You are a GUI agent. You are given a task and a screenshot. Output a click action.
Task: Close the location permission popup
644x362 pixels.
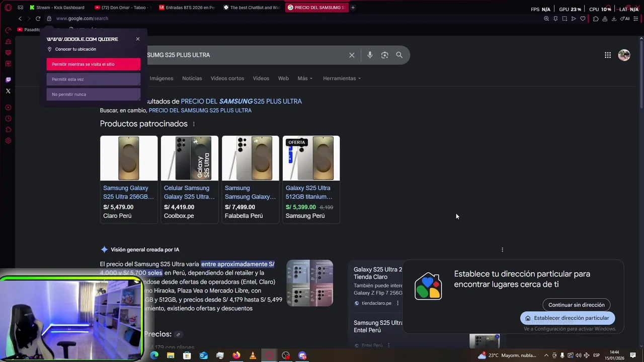tap(138, 39)
